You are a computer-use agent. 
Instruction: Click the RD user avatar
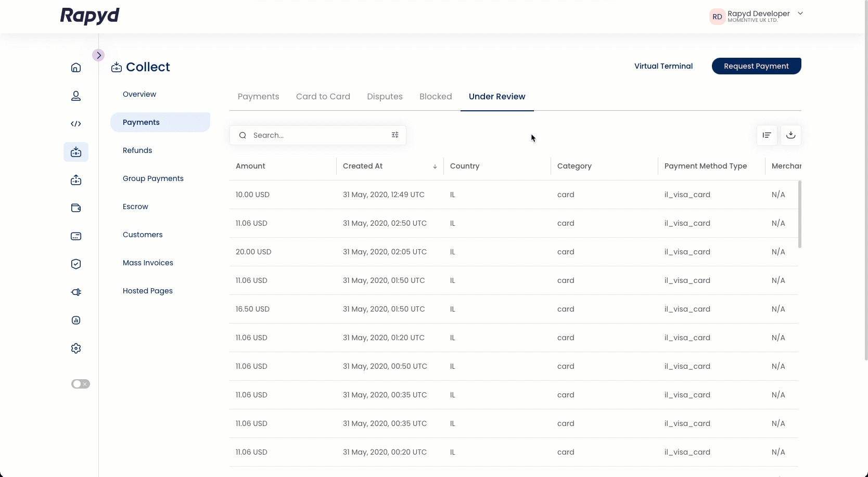coord(717,17)
